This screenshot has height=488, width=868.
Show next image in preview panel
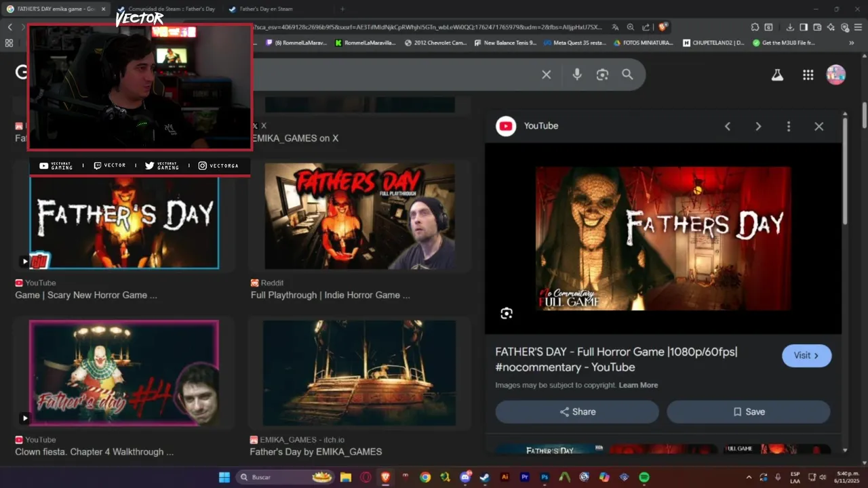pos(758,126)
